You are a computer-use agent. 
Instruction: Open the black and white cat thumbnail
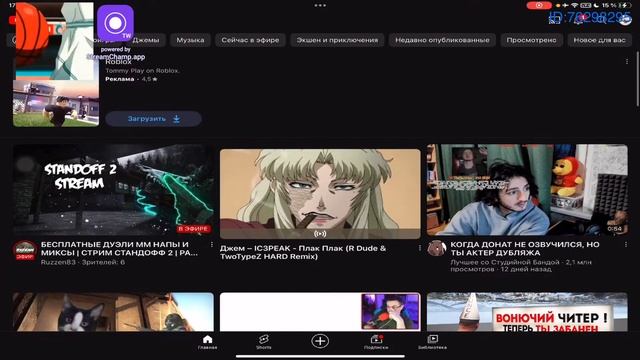(x=113, y=311)
